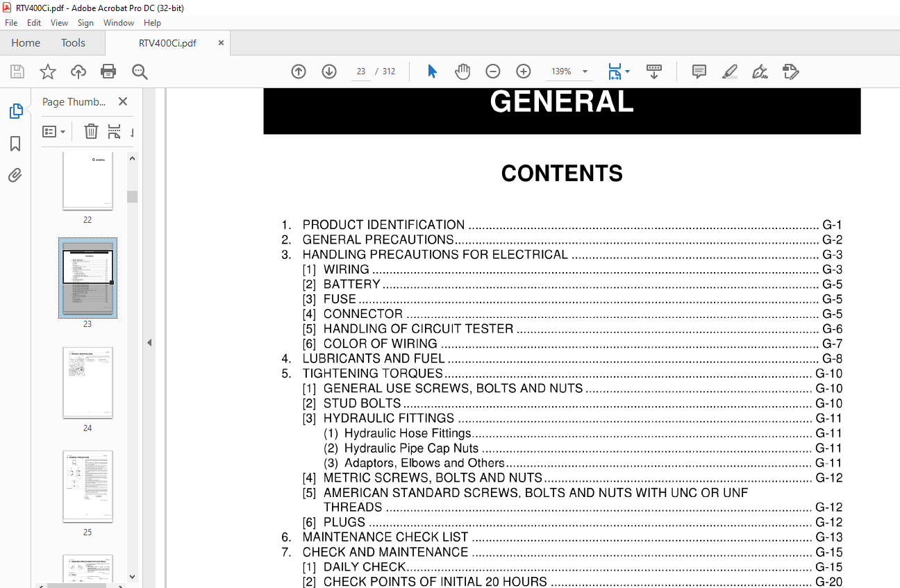900x588 pixels.
Task: Click the scrolling mode keyboard icon
Action: pyautogui.click(x=653, y=72)
